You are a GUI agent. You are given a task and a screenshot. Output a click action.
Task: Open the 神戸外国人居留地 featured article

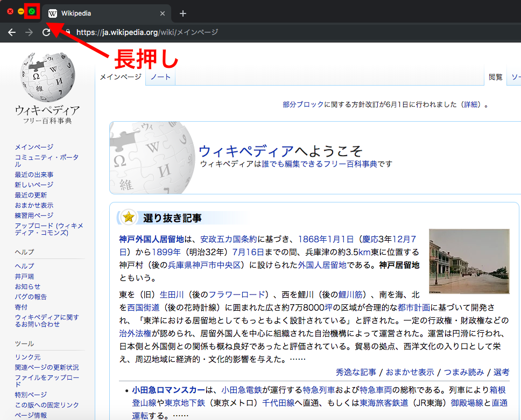coord(152,239)
